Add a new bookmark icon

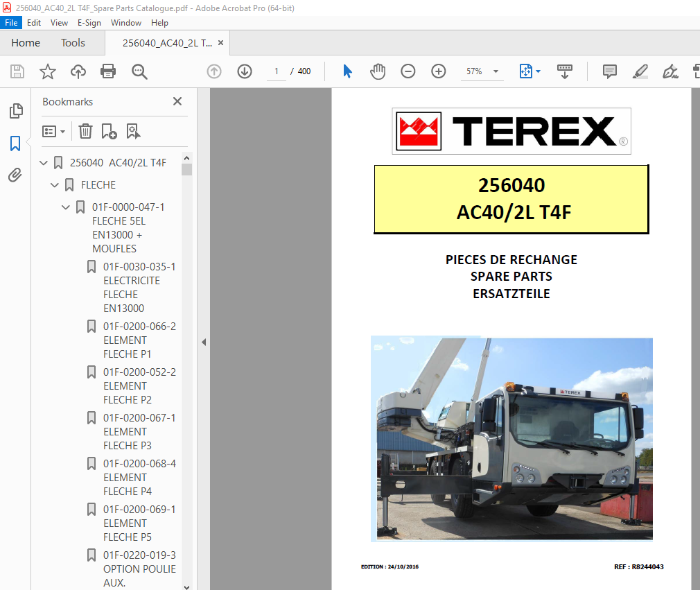[x=109, y=131]
